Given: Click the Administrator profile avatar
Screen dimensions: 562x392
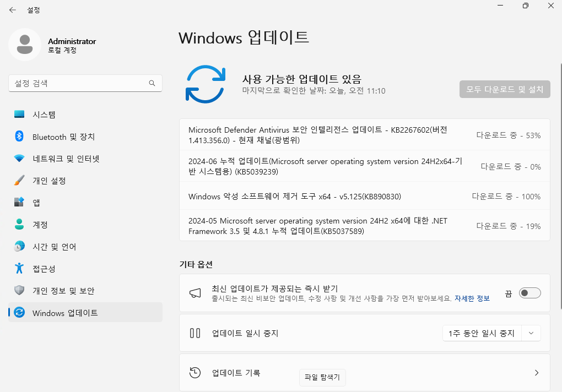Looking at the screenshot, I should (25, 45).
